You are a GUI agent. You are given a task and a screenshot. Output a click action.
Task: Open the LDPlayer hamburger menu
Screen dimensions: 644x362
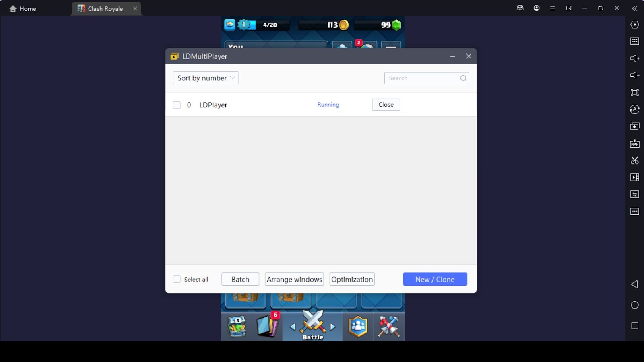coord(553,8)
